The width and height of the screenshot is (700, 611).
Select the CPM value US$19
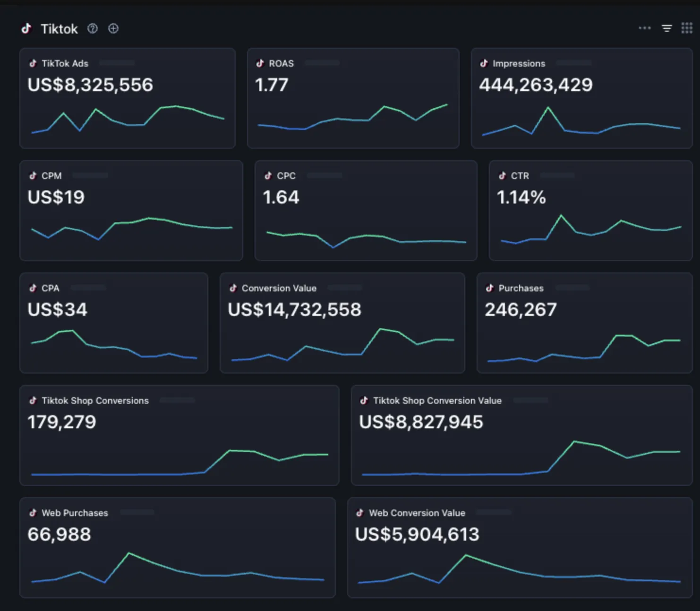(56, 197)
